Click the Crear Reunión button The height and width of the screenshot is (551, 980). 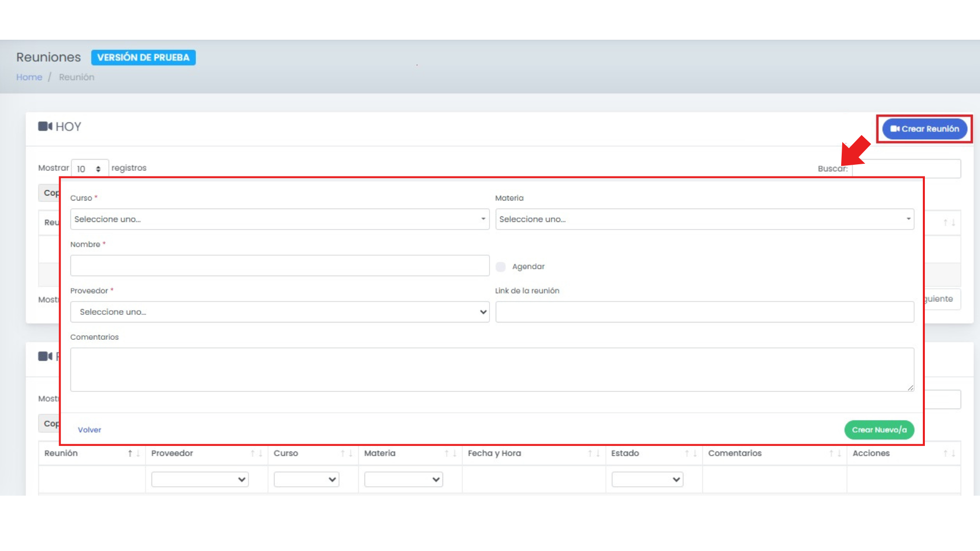click(924, 129)
